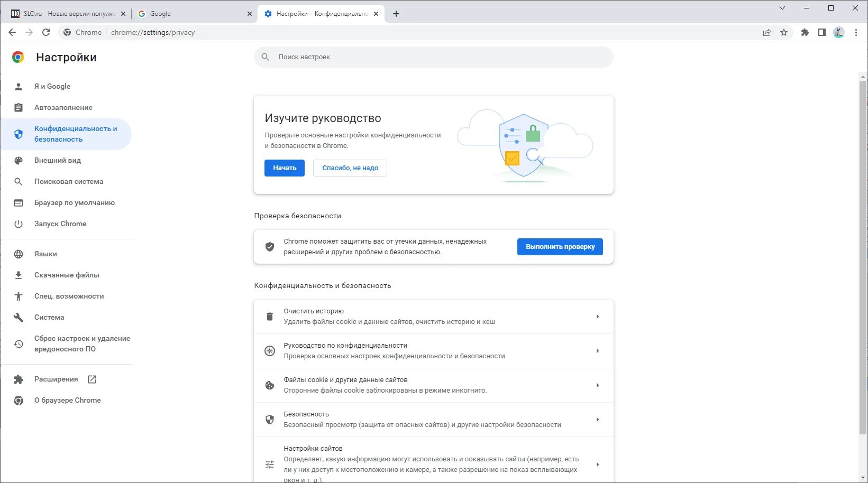Expand Очистить историю with its arrow
The width and height of the screenshot is (868, 483).
pyautogui.click(x=598, y=317)
